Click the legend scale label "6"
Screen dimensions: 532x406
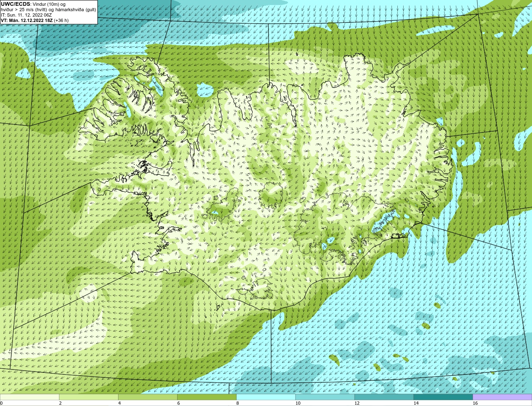point(179,403)
